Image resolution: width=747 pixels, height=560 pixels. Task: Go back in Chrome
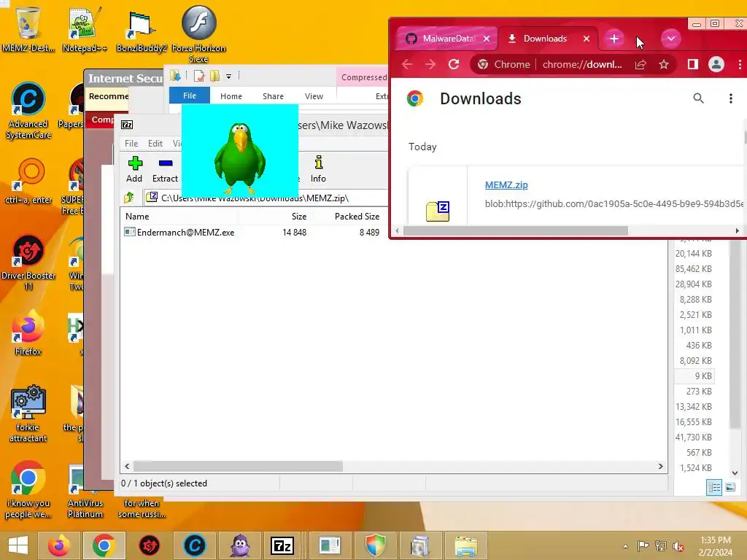click(407, 64)
